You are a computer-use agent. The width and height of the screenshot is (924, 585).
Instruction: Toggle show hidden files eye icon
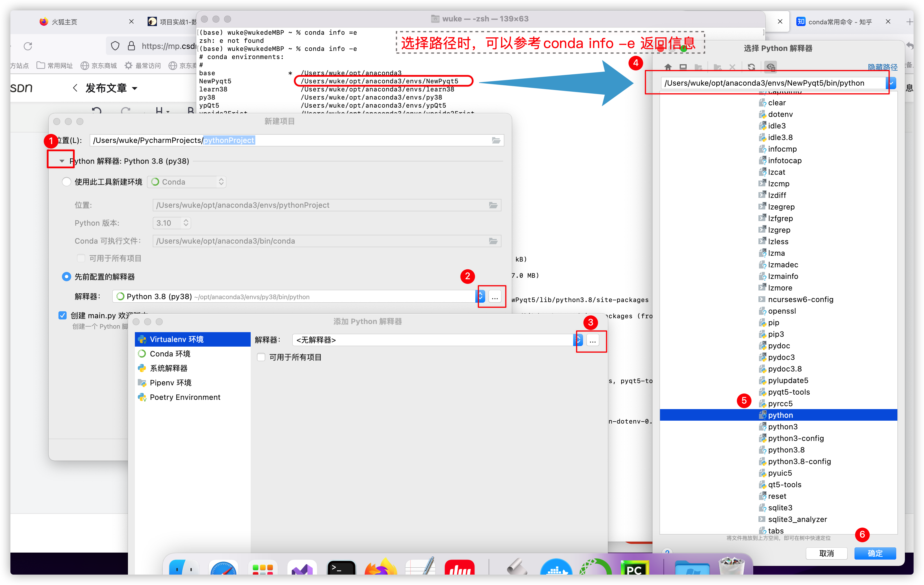coord(771,67)
